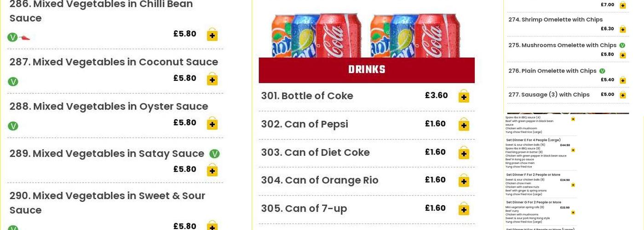644x230 pixels.
Task: Add Can of Orange Rio to basket
Action: coord(464,181)
